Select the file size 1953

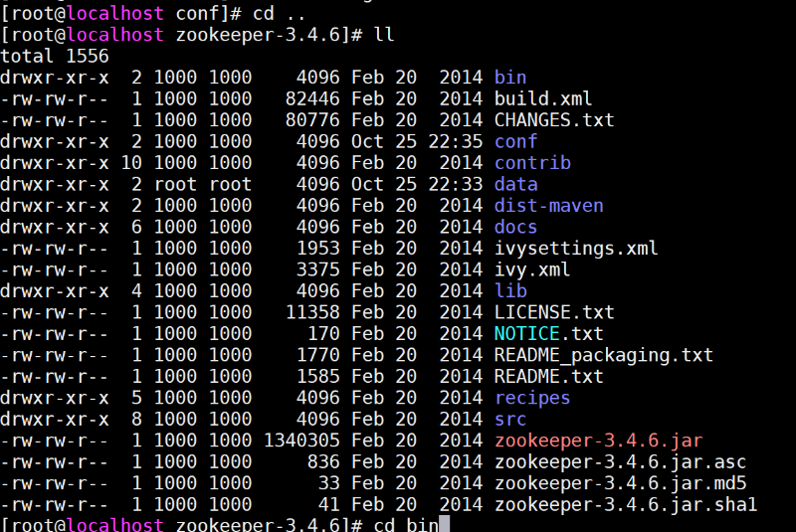317,248
